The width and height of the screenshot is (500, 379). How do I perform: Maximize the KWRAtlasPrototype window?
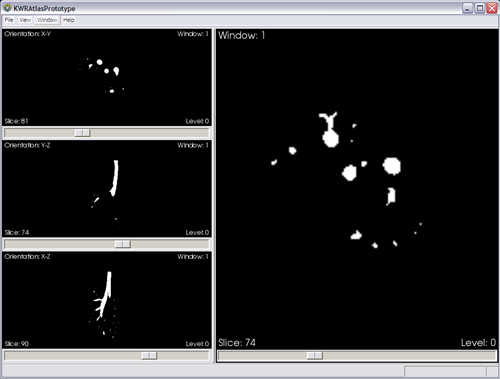coord(480,8)
